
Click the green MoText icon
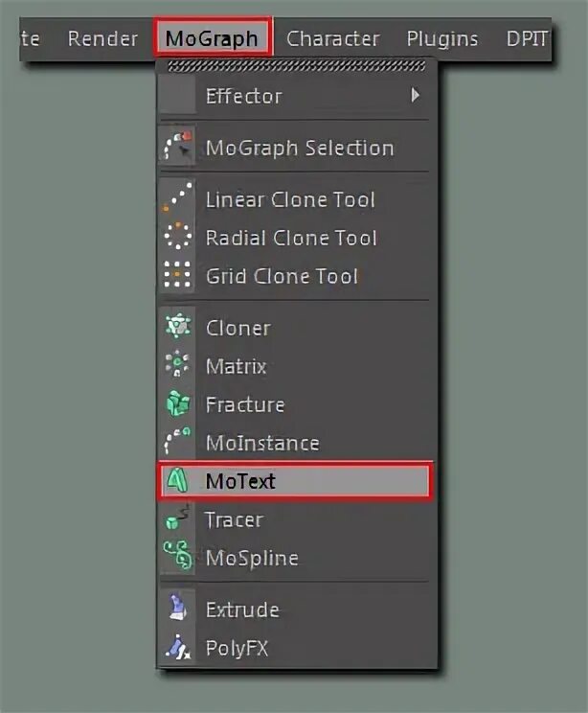click(177, 481)
